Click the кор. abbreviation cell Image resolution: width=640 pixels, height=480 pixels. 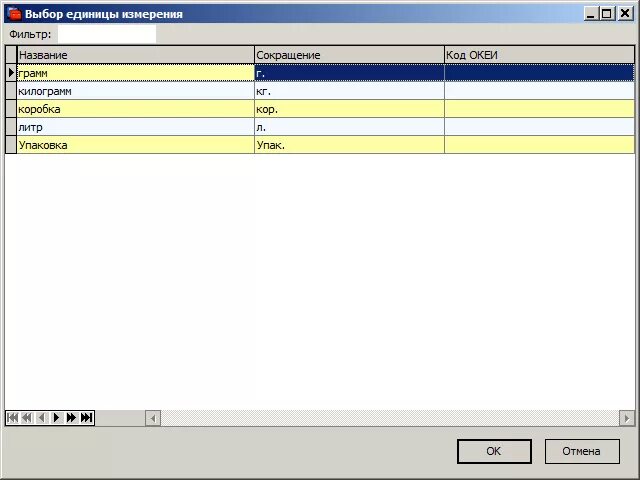coord(349,109)
